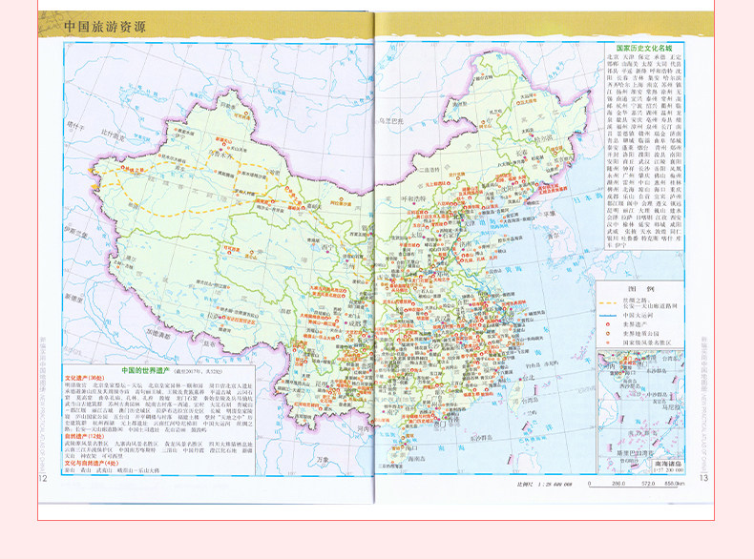Click the foreign capital label "首尔"

(553, 236)
